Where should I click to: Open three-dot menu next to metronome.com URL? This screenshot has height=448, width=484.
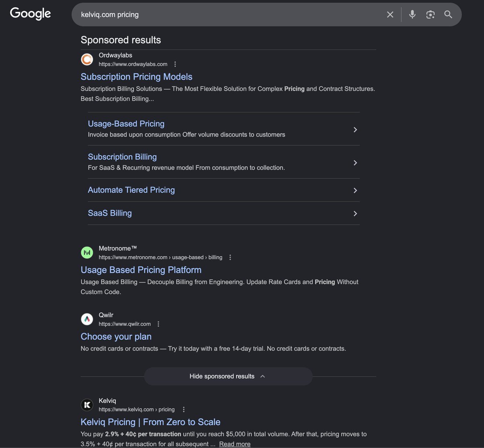[230, 257]
